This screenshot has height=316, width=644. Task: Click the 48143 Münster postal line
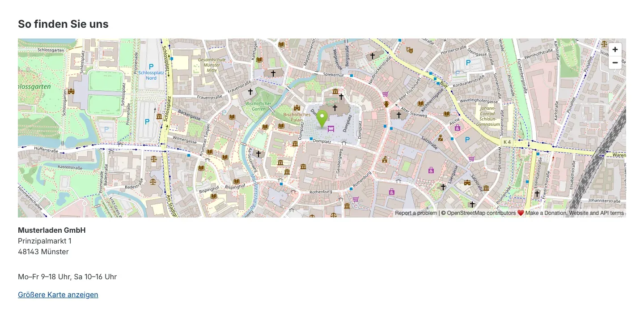tap(43, 252)
